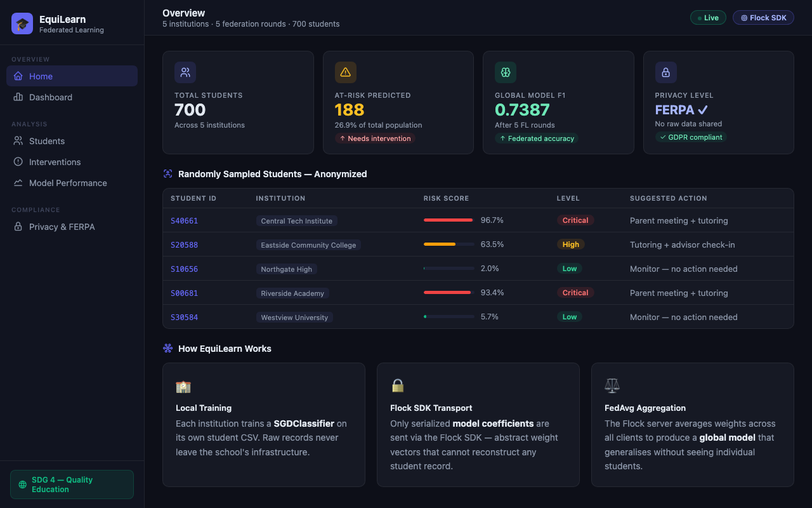
Task: Click the Live status badge
Action: 708,18
